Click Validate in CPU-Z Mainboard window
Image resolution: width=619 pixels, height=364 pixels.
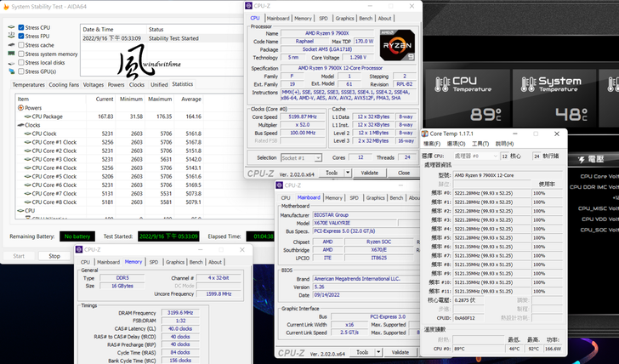[400, 352]
